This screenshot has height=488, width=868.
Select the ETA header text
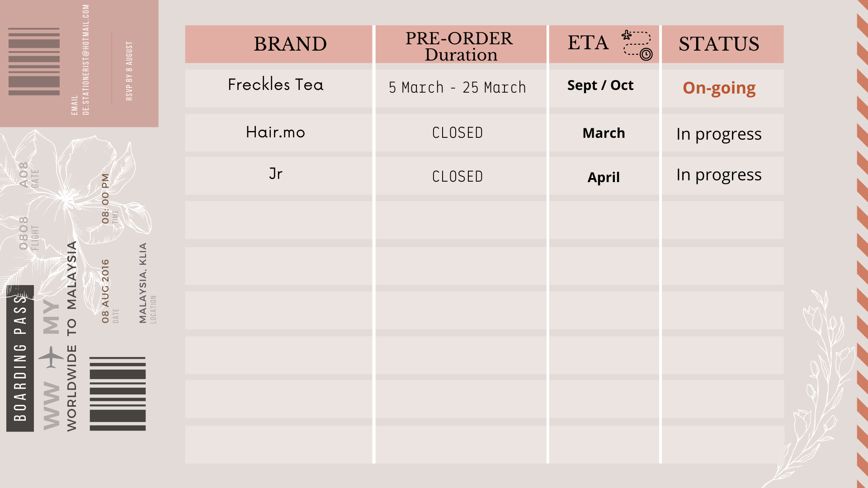[x=588, y=43]
